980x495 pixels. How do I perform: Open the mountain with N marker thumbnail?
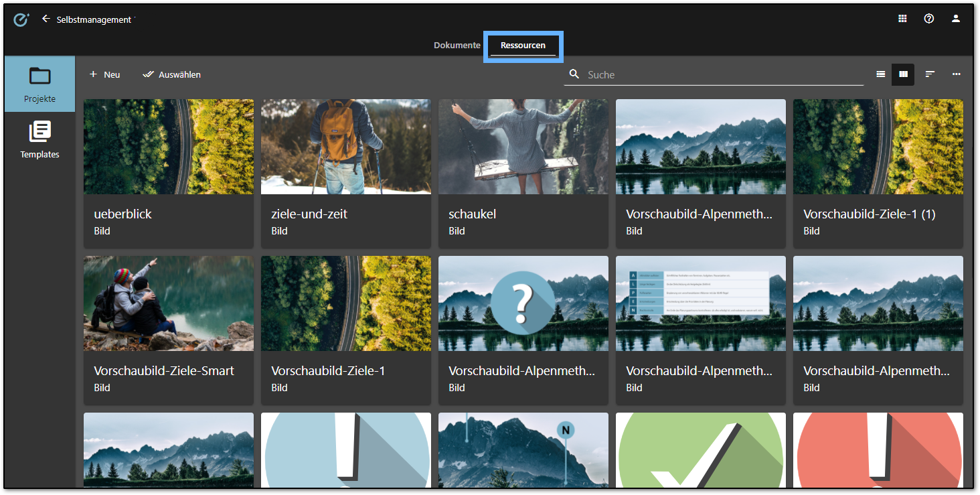point(523,450)
